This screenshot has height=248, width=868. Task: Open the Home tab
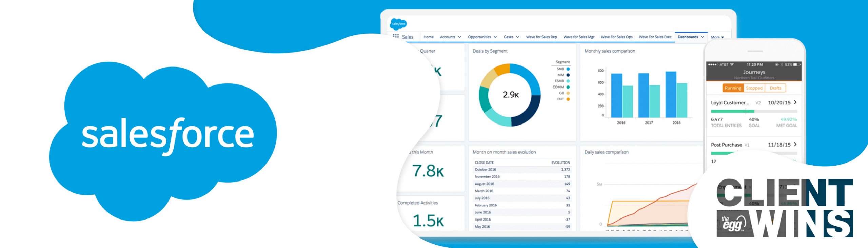click(429, 37)
